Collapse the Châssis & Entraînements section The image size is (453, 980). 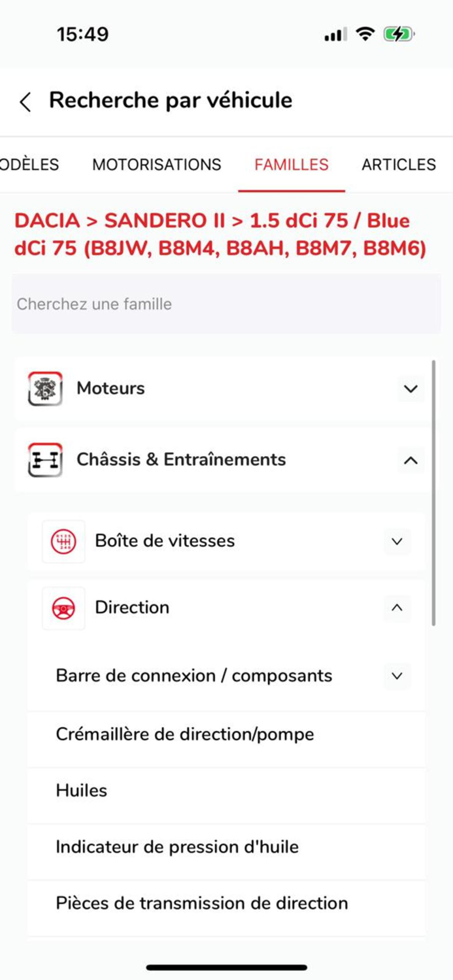[411, 459]
